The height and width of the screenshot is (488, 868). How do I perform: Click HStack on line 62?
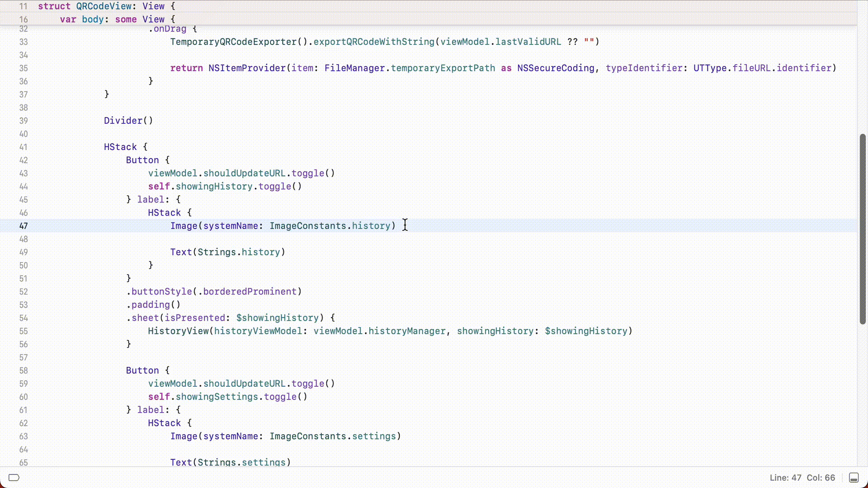click(164, 423)
